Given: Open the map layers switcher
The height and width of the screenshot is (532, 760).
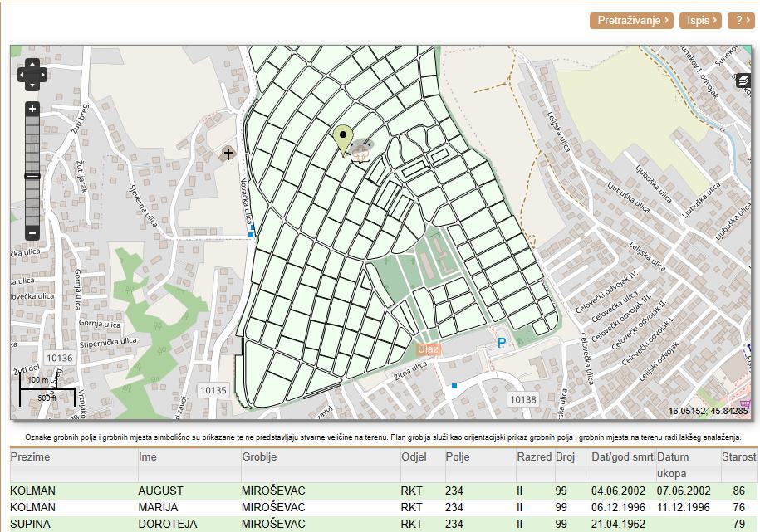Looking at the screenshot, I should (x=743, y=81).
